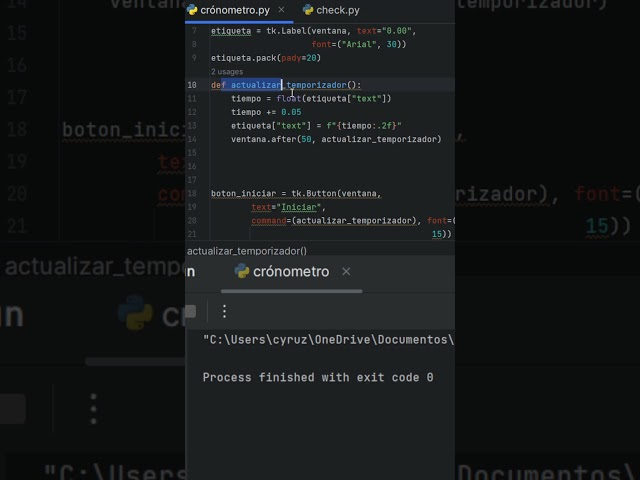Click 'etiqueta.pack(pady=20)' on line 9
Screen dimensions: 640x480
point(266,58)
